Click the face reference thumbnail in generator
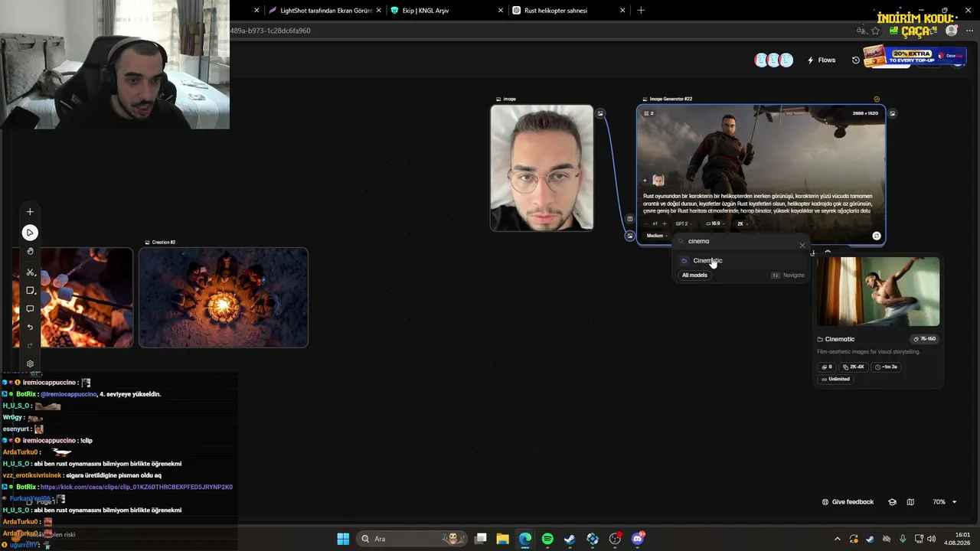The width and height of the screenshot is (980, 551). pos(658,181)
